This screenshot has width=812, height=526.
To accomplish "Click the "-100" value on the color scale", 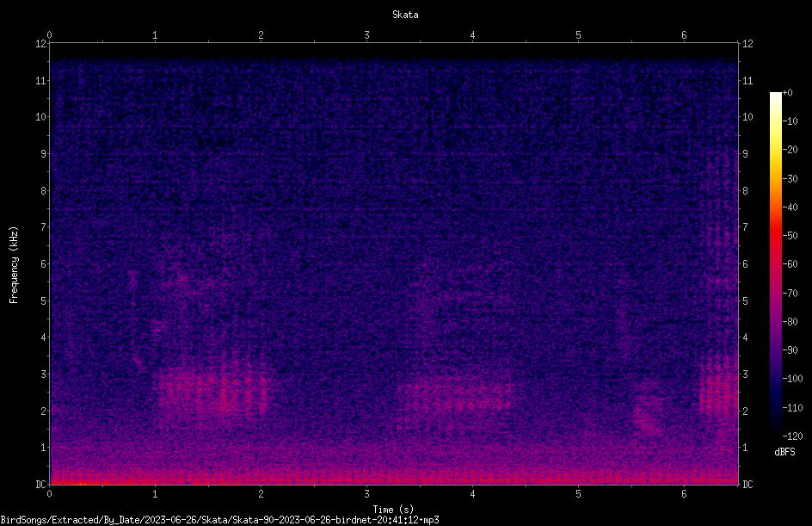I will [x=792, y=379].
